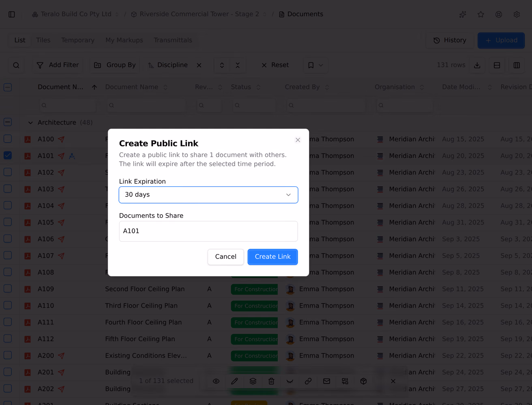Sort by the Status column header

click(246, 87)
